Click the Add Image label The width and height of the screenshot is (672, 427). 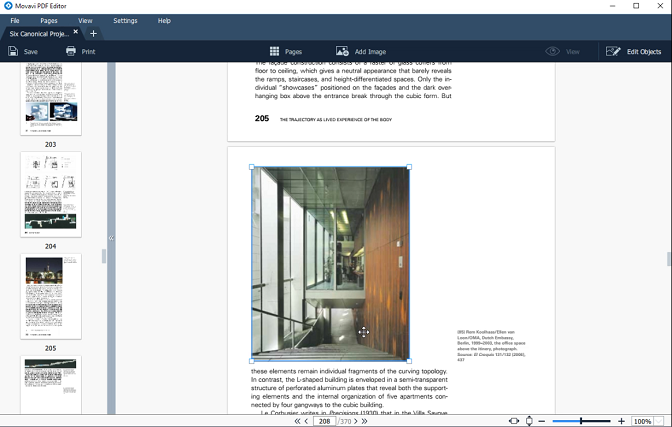[370, 52]
